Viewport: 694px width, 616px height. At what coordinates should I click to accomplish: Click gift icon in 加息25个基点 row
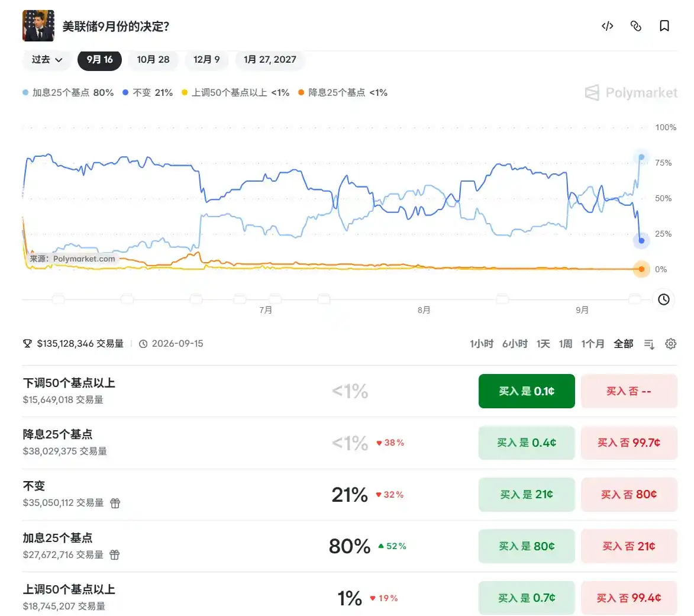point(115,555)
